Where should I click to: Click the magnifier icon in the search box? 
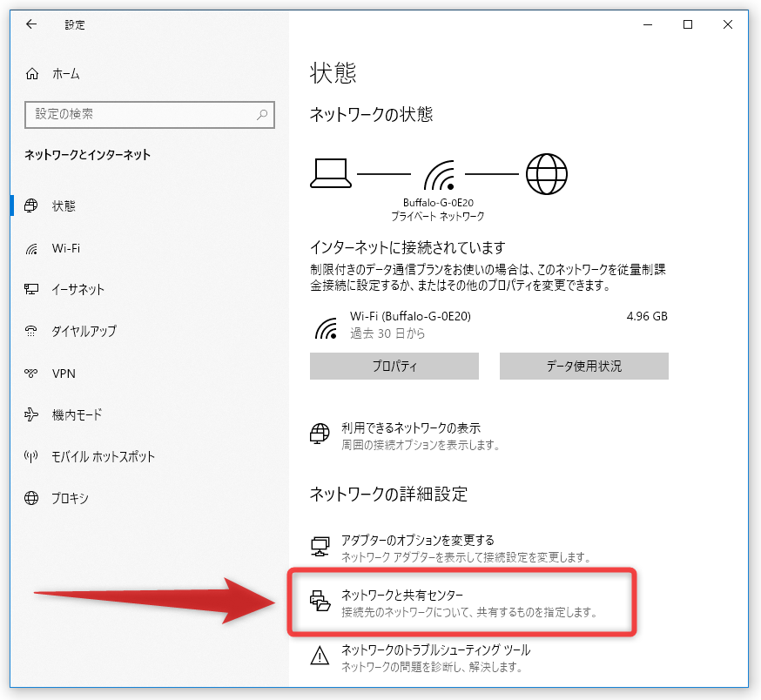pos(262,115)
